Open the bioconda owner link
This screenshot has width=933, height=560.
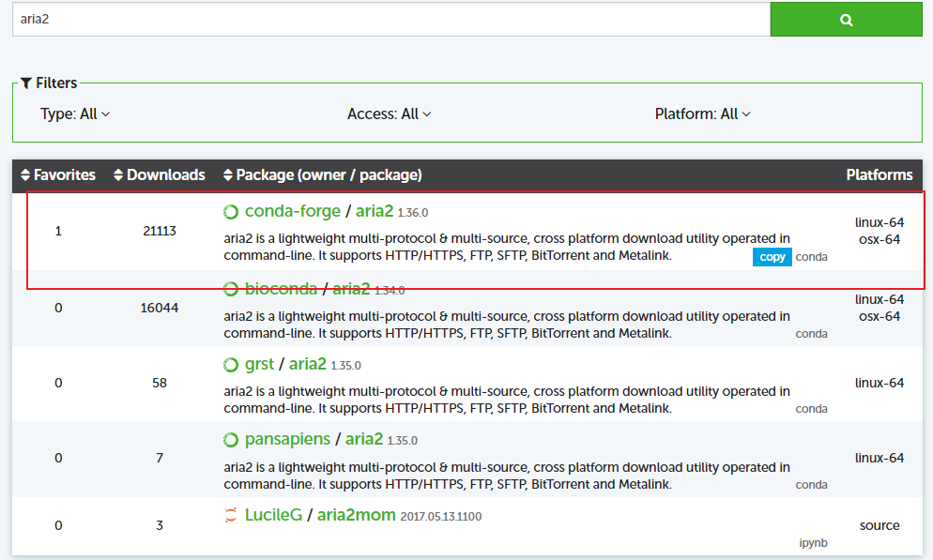click(281, 289)
